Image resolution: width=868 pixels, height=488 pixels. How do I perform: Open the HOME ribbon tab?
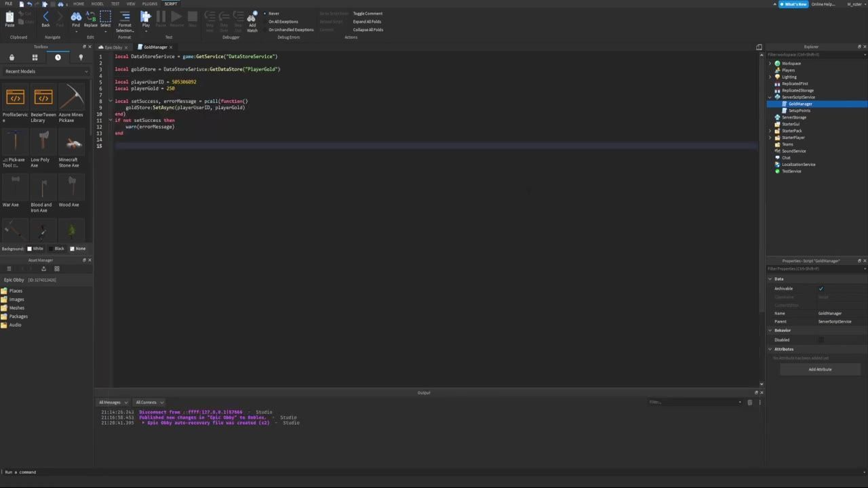tap(79, 4)
